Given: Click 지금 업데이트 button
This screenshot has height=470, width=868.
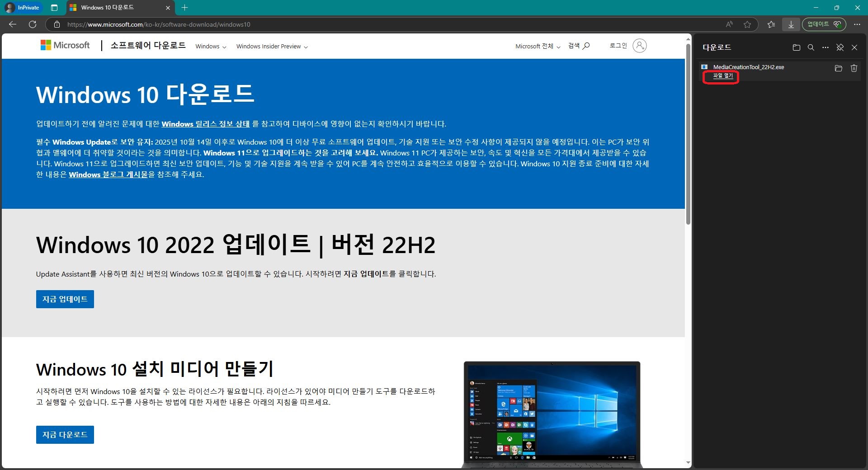Looking at the screenshot, I should pyautogui.click(x=65, y=299).
